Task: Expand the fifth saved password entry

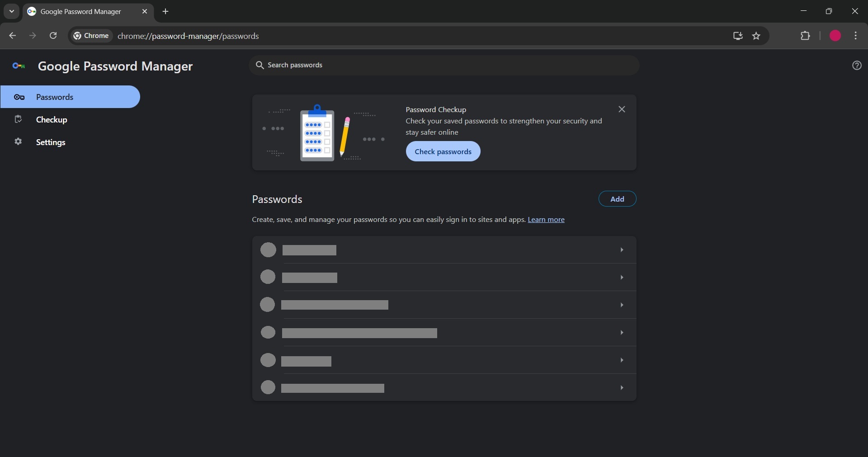Action: click(444, 360)
